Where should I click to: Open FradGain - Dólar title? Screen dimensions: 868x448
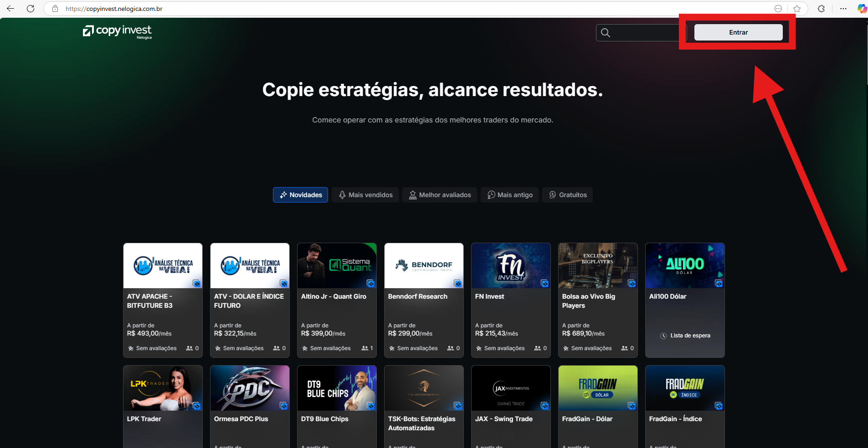[587, 419]
